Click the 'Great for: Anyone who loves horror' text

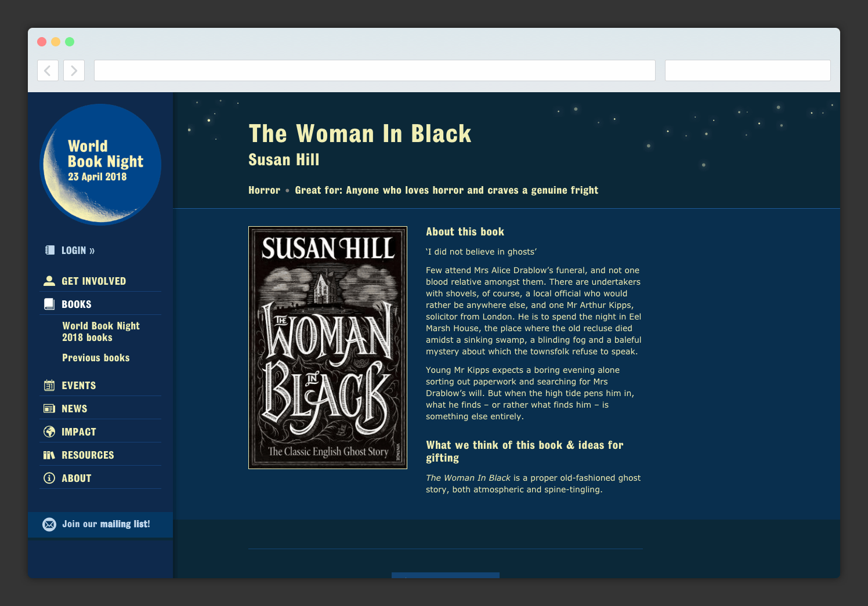click(x=447, y=190)
